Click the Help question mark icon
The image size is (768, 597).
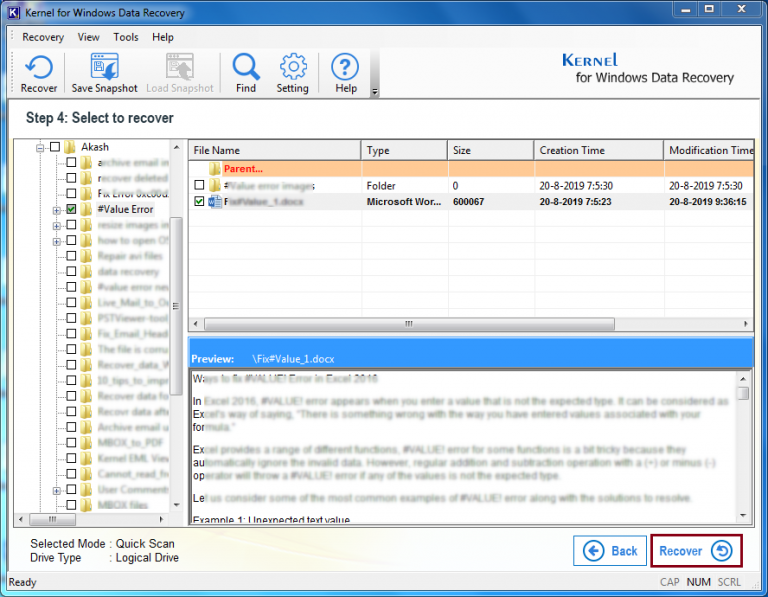(x=345, y=73)
